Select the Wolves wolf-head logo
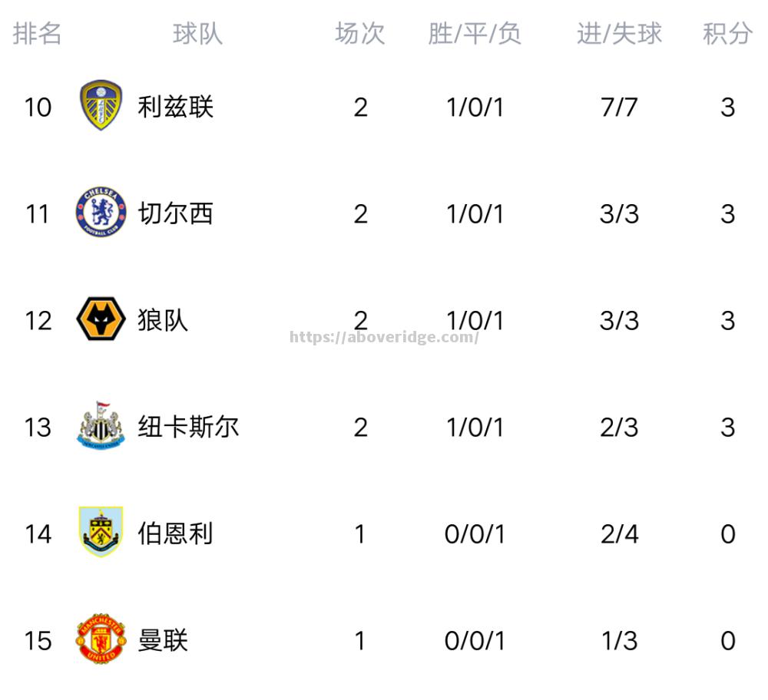Image resolution: width=768 pixels, height=700 pixels. click(101, 319)
